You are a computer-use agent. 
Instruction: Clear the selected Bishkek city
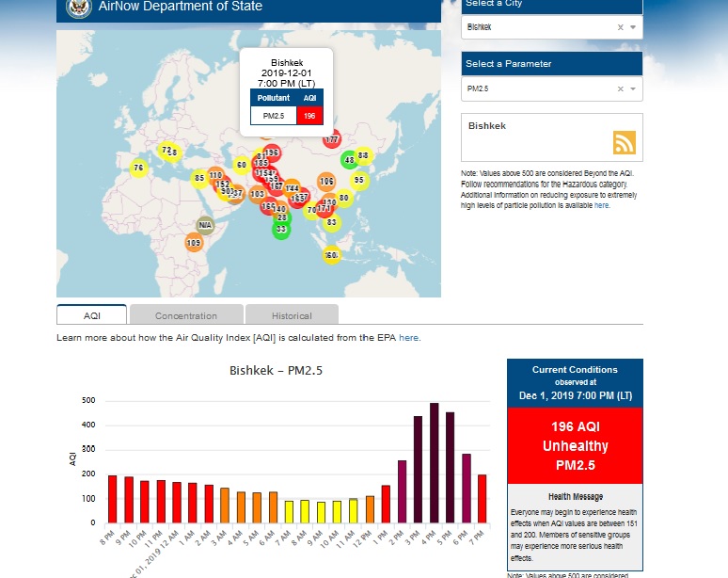click(620, 27)
